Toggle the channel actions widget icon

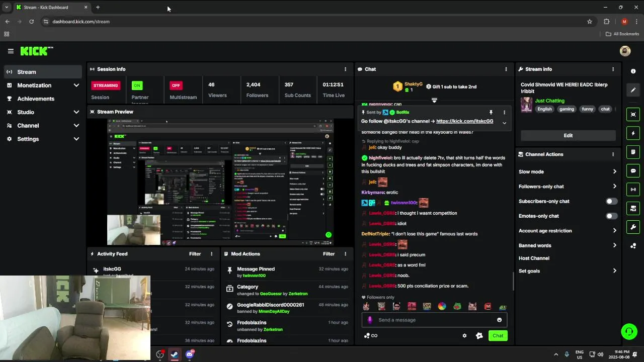click(x=633, y=208)
